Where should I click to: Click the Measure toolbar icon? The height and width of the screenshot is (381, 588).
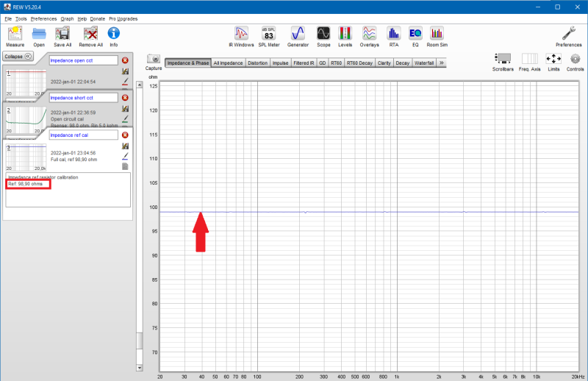15,37
